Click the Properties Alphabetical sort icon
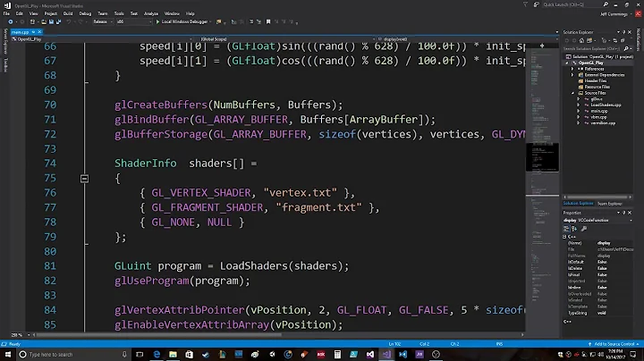The image size is (644, 361). [574, 229]
